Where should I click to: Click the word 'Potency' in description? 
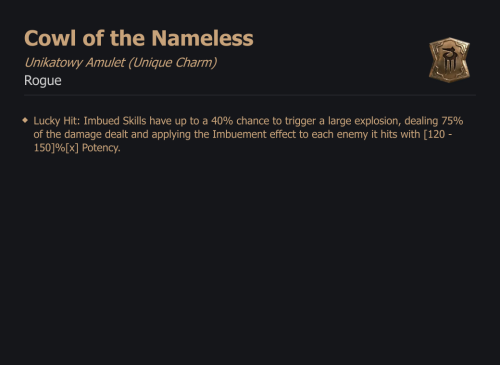click(101, 148)
